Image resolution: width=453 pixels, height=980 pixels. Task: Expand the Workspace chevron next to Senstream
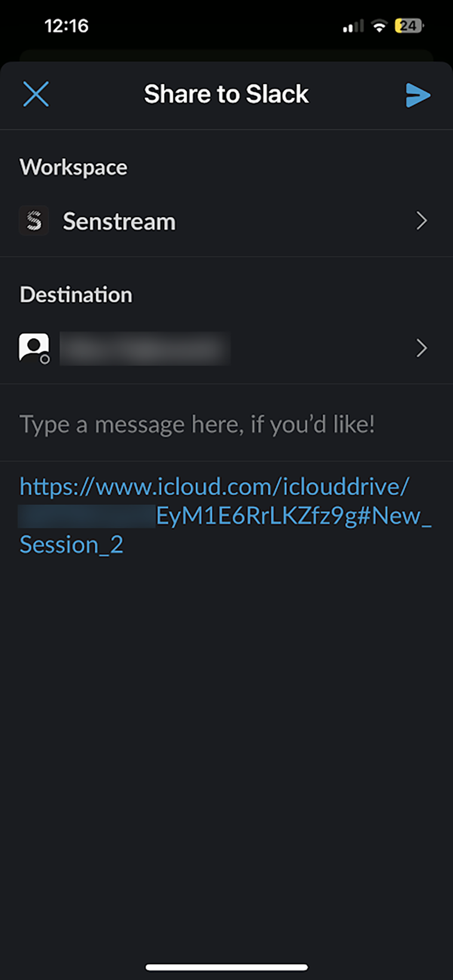[421, 221]
